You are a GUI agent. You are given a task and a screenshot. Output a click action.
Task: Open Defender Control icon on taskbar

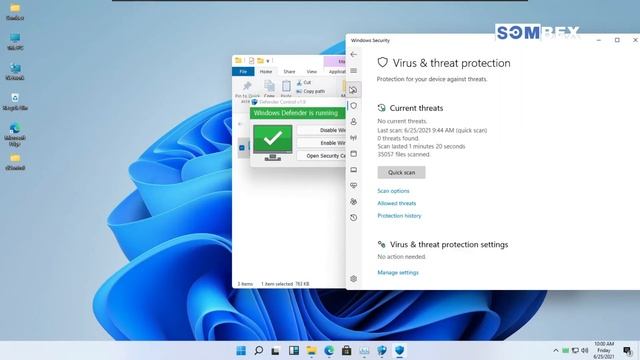(x=382, y=350)
